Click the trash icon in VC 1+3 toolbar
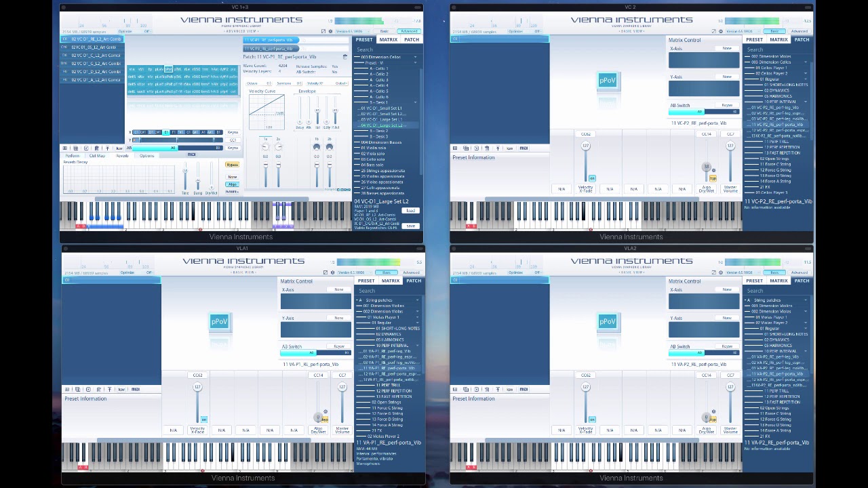The height and width of the screenshot is (488, 868). click(96, 148)
